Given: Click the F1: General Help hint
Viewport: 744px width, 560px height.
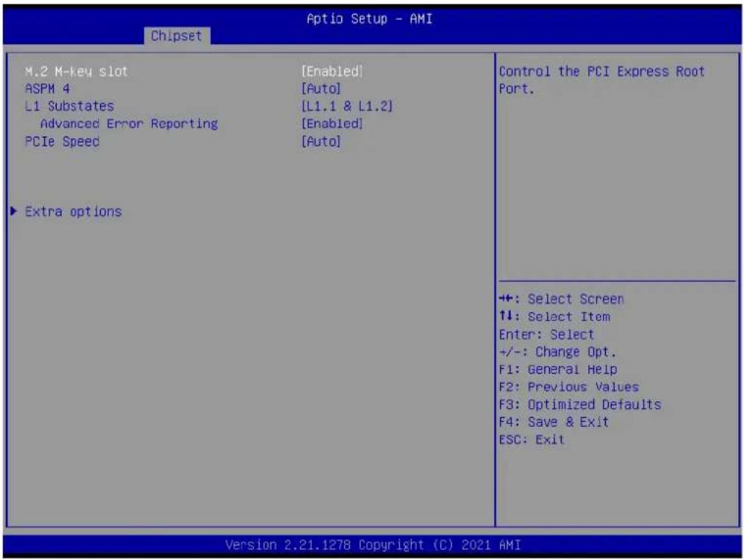Looking at the screenshot, I should (558, 370).
